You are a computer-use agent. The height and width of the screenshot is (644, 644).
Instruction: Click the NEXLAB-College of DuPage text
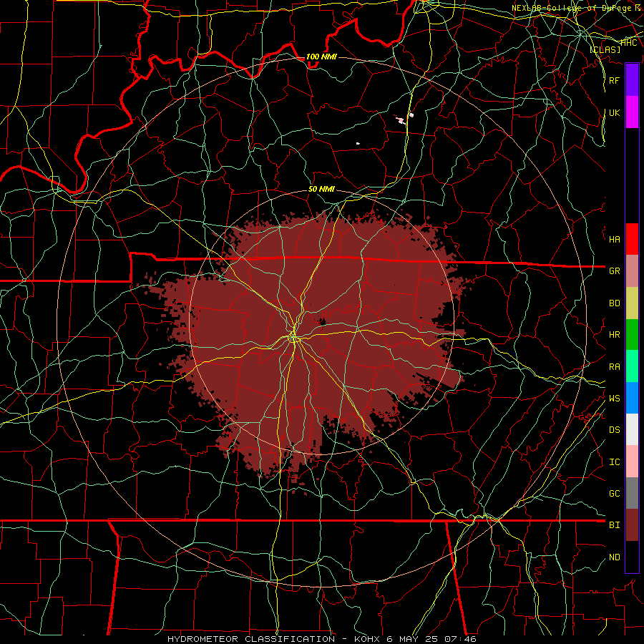[574, 8]
